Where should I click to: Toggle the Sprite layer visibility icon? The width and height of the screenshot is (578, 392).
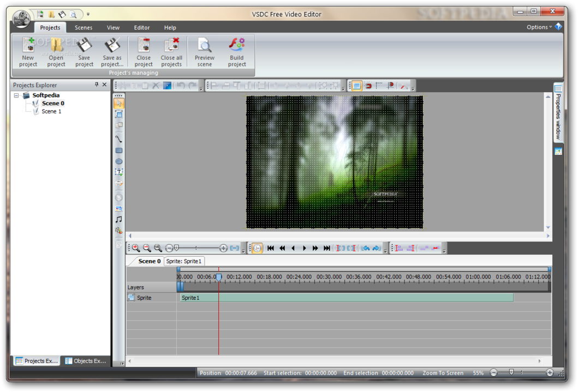pos(131,297)
